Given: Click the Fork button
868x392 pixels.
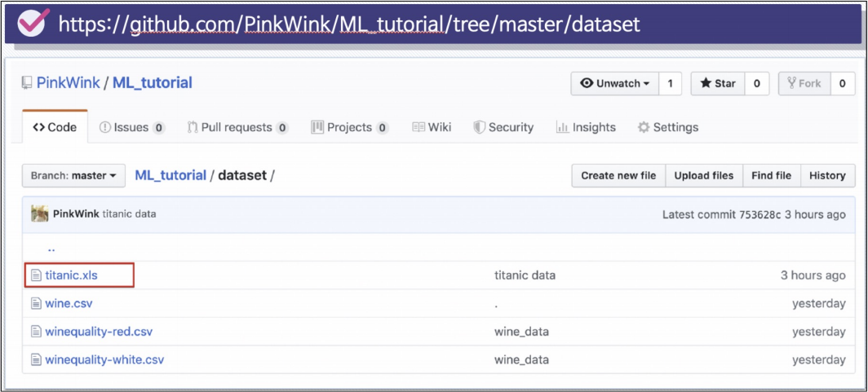Looking at the screenshot, I should [804, 83].
